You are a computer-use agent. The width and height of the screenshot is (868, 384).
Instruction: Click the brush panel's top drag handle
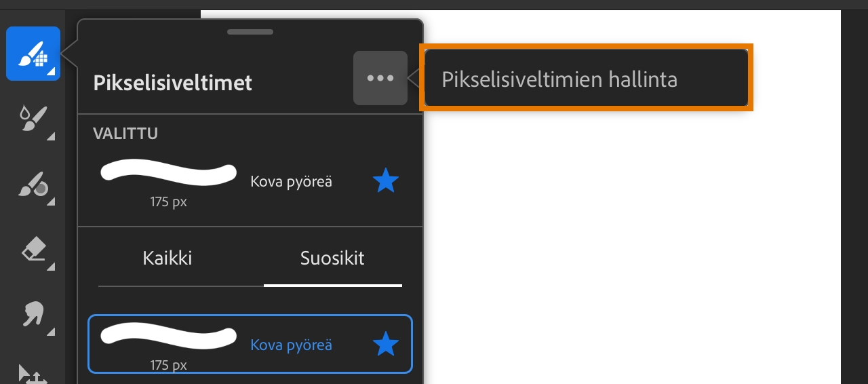[250, 32]
